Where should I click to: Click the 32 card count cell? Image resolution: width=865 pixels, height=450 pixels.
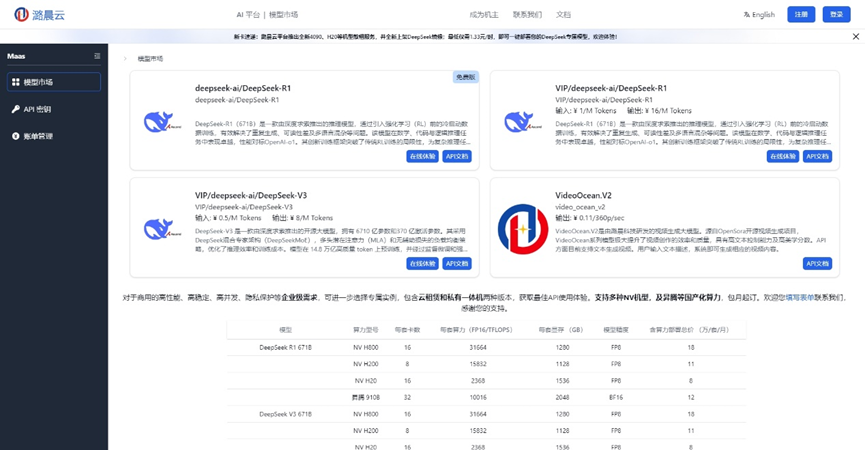pos(407,397)
